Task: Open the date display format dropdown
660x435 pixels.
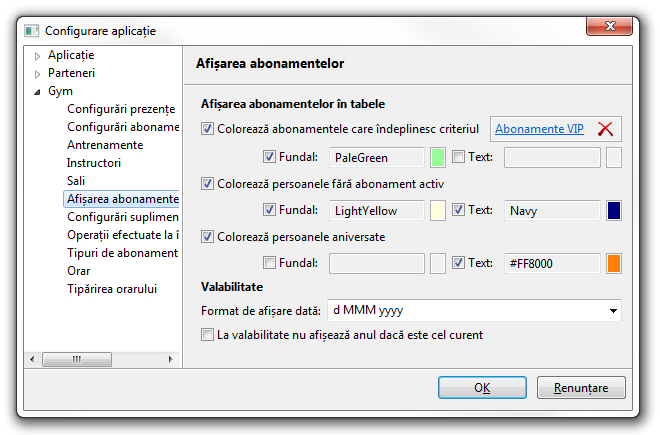Action: click(x=612, y=311)
